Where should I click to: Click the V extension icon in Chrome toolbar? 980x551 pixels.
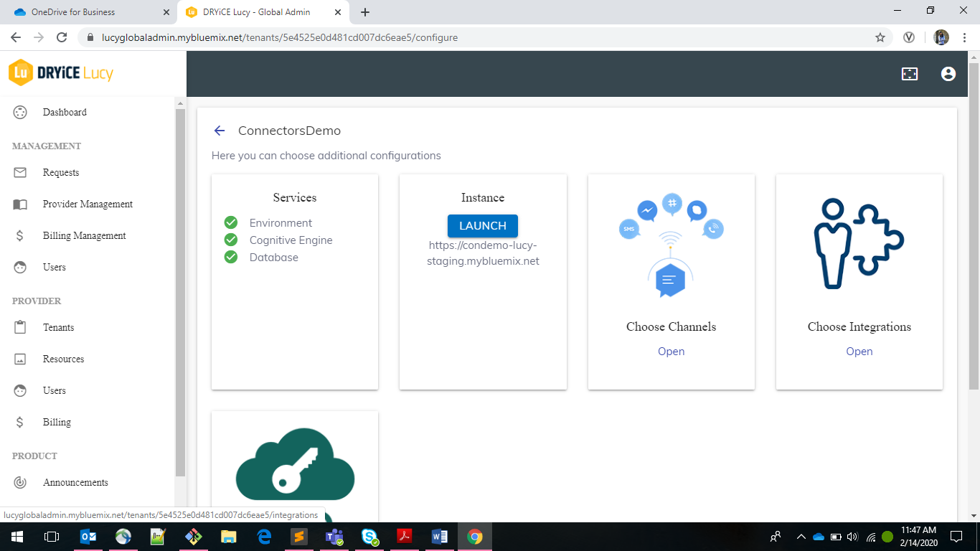tap(909, 37)
